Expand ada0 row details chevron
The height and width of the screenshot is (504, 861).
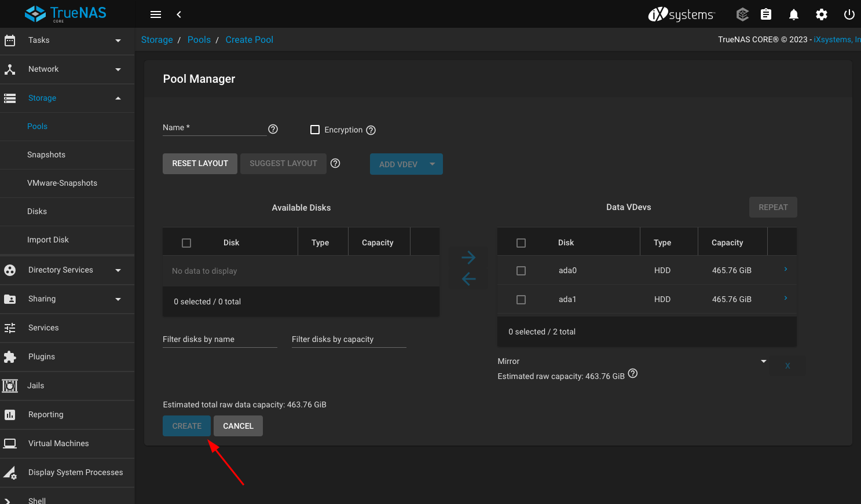coord(786,269)
